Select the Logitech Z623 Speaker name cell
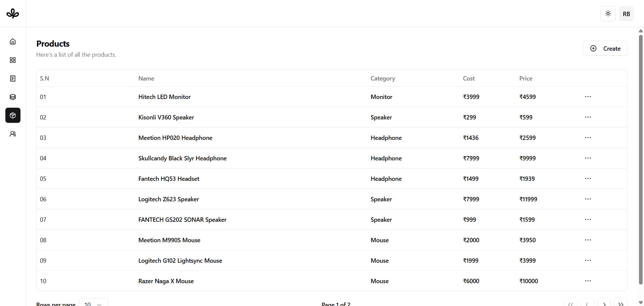 (x=169, y=199)
